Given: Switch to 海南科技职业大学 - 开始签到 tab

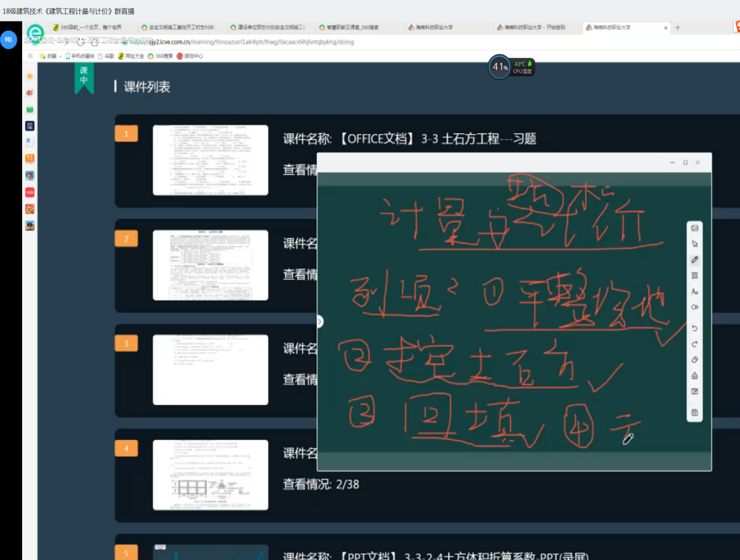Looking at the screenshot, I should [x=535, y=27].
